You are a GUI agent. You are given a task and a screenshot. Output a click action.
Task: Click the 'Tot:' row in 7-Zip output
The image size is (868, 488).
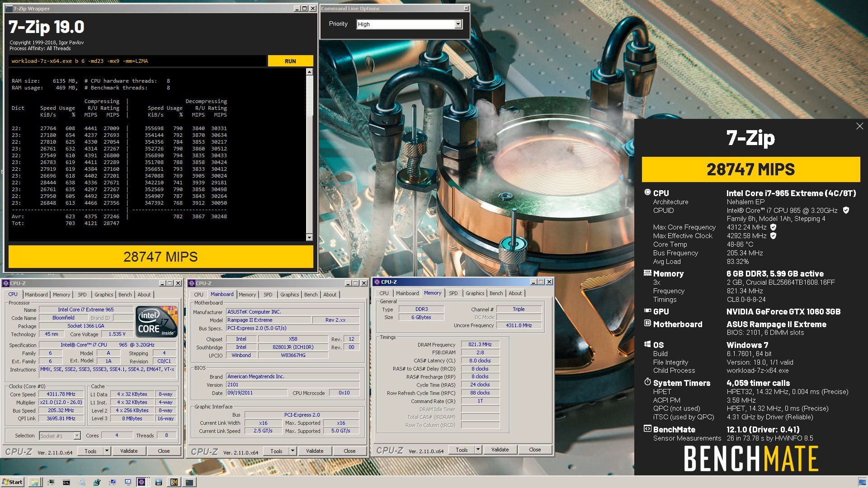tap(66, 223)
